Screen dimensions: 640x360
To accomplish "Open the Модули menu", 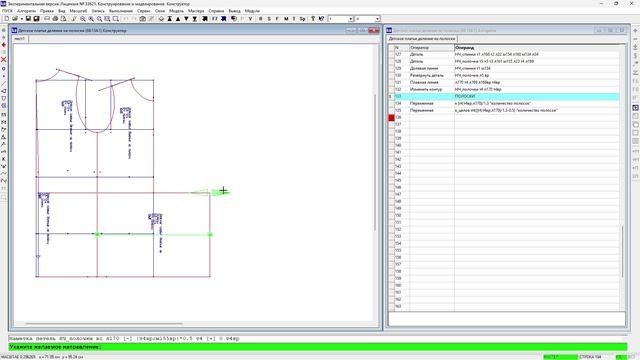I will (x=252, y=11).
